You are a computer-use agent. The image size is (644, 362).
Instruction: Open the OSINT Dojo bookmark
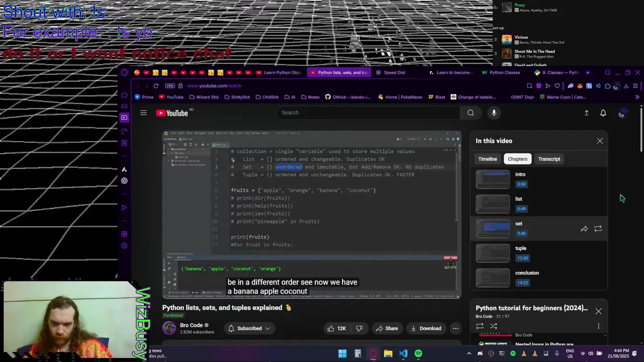(522, 97)
